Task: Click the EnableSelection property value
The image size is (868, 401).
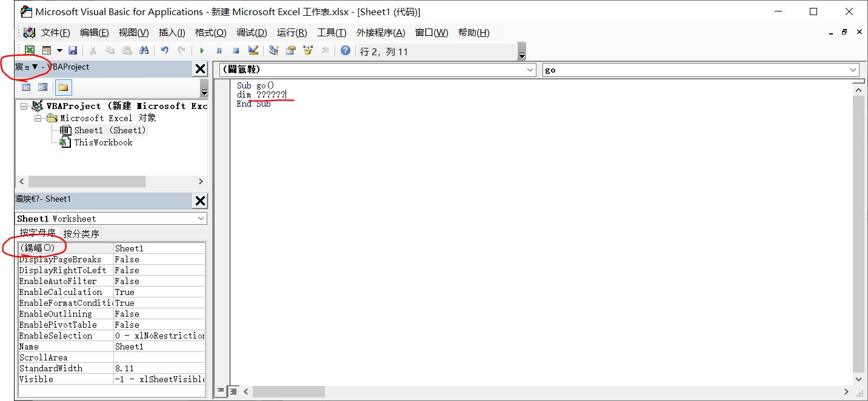Action: click(159, 336)
